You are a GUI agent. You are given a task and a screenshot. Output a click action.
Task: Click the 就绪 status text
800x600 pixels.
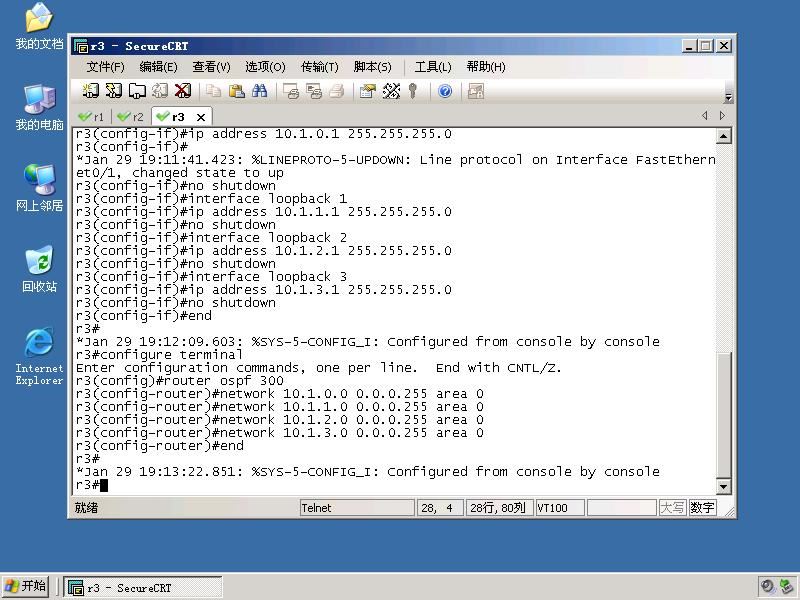pyautogui.click(x=86, y=508)
